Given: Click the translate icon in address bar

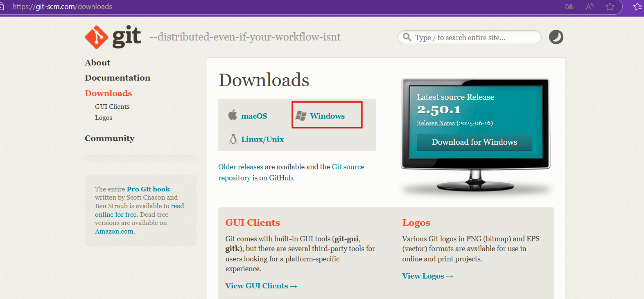Looking at the screenshot, I should [569, 7].
